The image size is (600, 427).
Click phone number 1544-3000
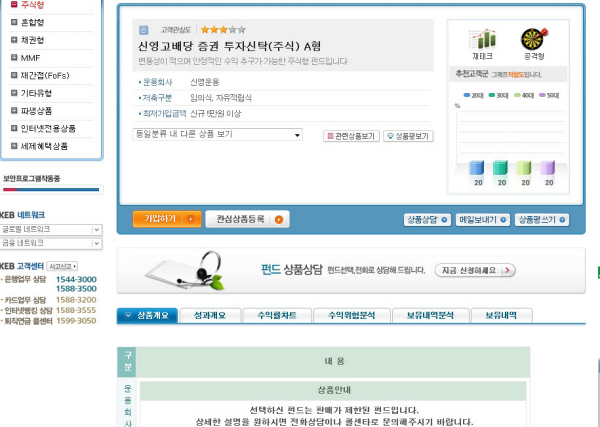point(76,279)
